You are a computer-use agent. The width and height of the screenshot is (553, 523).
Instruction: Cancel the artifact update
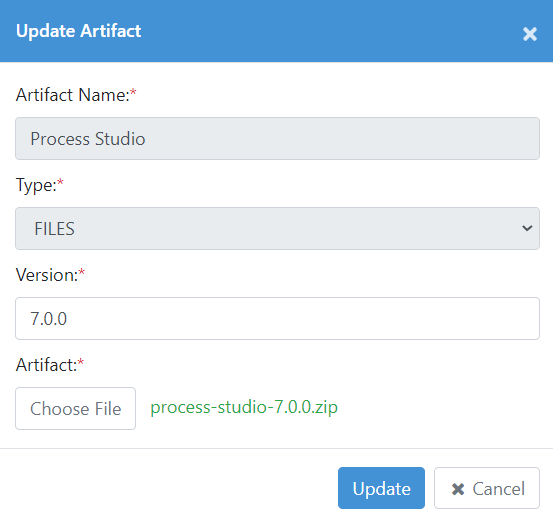tap(487, 488)
